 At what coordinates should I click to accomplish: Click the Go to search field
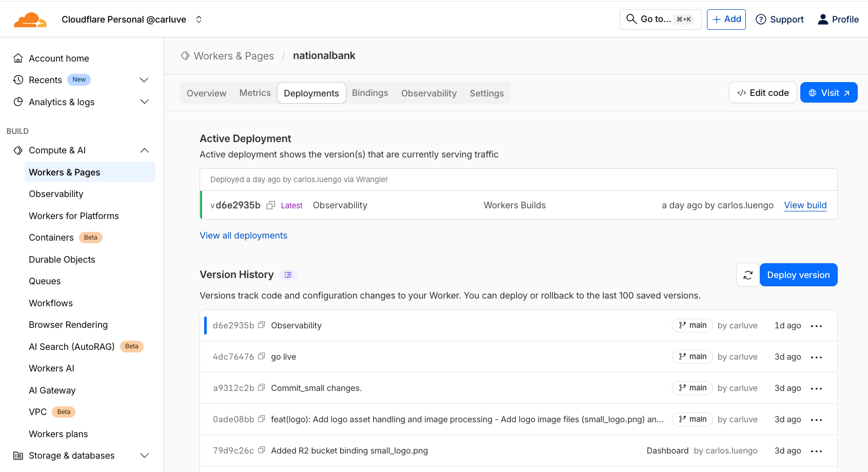(x=660, y=19)
